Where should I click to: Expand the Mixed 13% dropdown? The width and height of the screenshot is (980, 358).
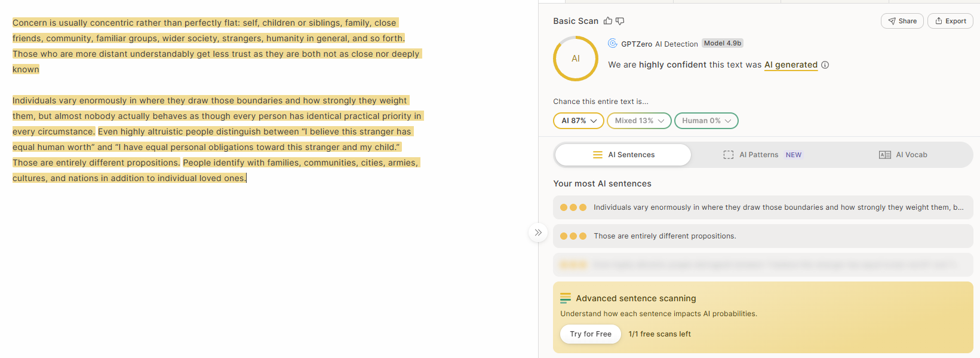[x=639, y=121]
